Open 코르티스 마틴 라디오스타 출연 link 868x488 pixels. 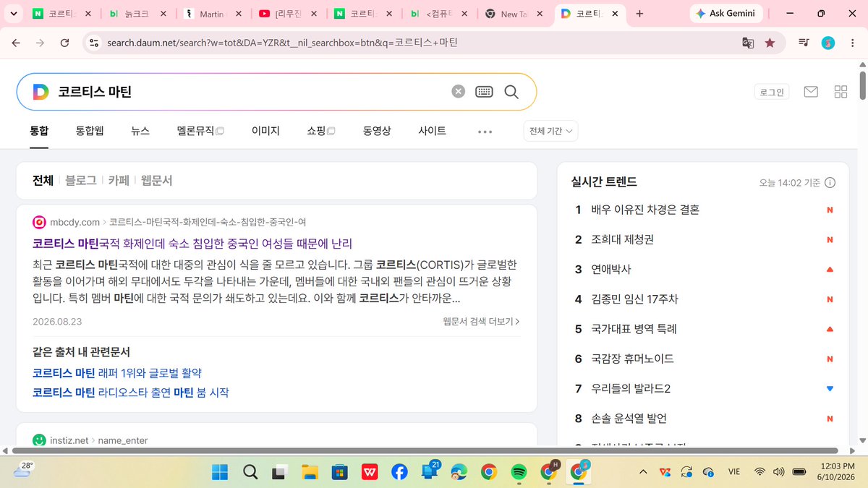coord(131,393)
